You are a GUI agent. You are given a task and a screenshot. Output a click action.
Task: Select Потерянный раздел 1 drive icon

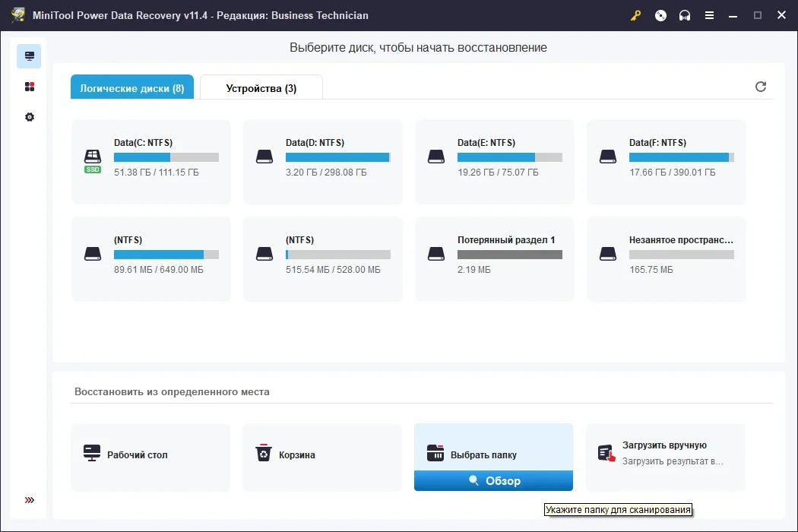pos(436,254)
